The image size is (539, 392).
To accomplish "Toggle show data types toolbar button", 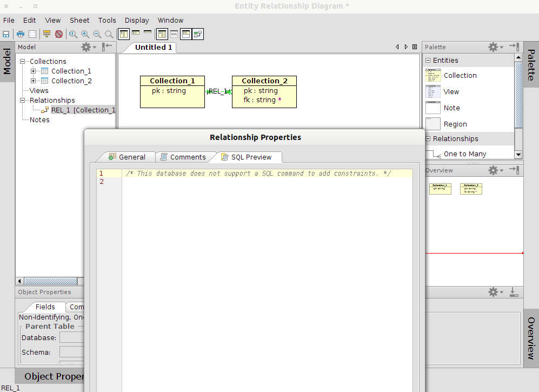I will tap(162, 34).
